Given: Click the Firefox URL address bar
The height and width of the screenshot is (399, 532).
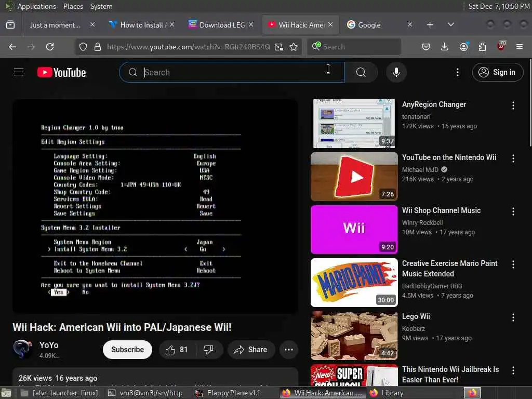Looking at the screenshot, I should click(188, 47).
